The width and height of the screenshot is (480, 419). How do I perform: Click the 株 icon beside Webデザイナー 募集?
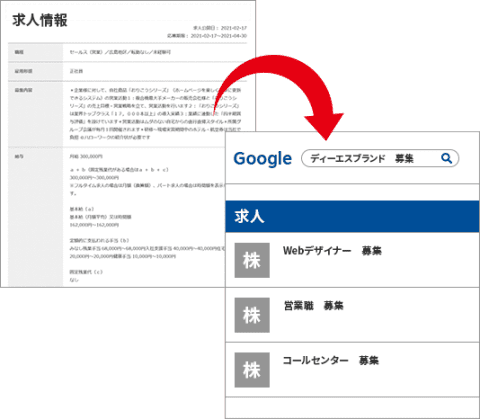[x=252, y=260]
